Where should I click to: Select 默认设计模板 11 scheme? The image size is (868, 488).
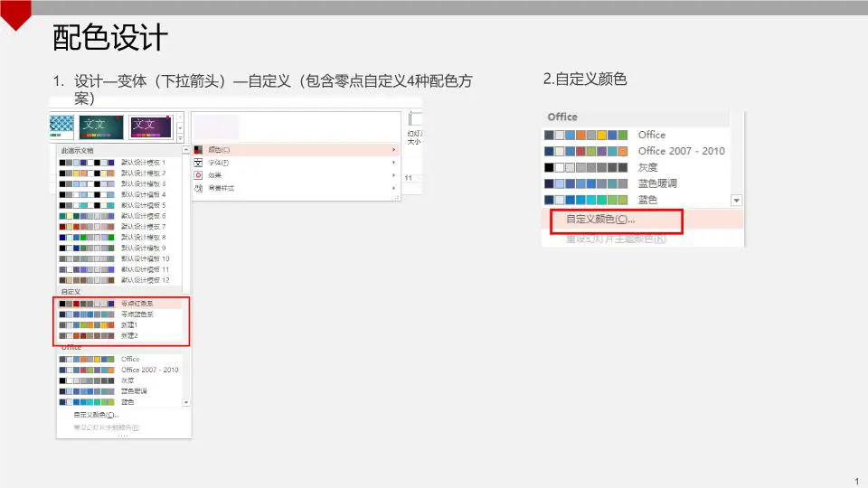(119, 269)
